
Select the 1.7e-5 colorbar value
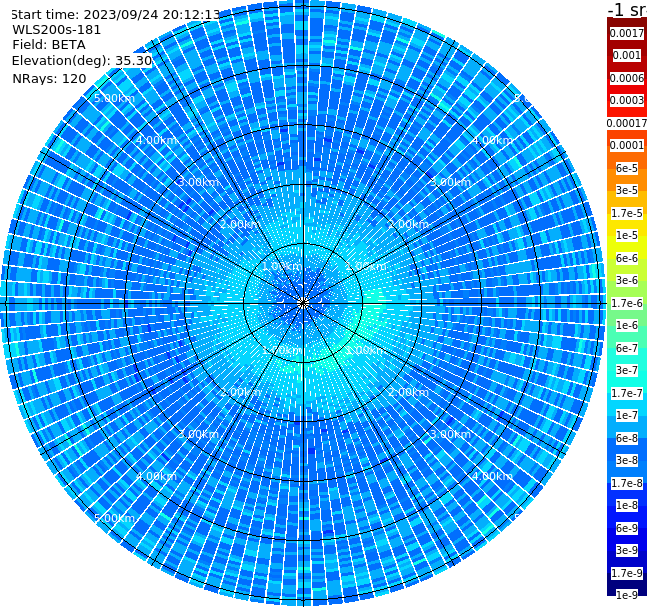click(x=626, y=213)
